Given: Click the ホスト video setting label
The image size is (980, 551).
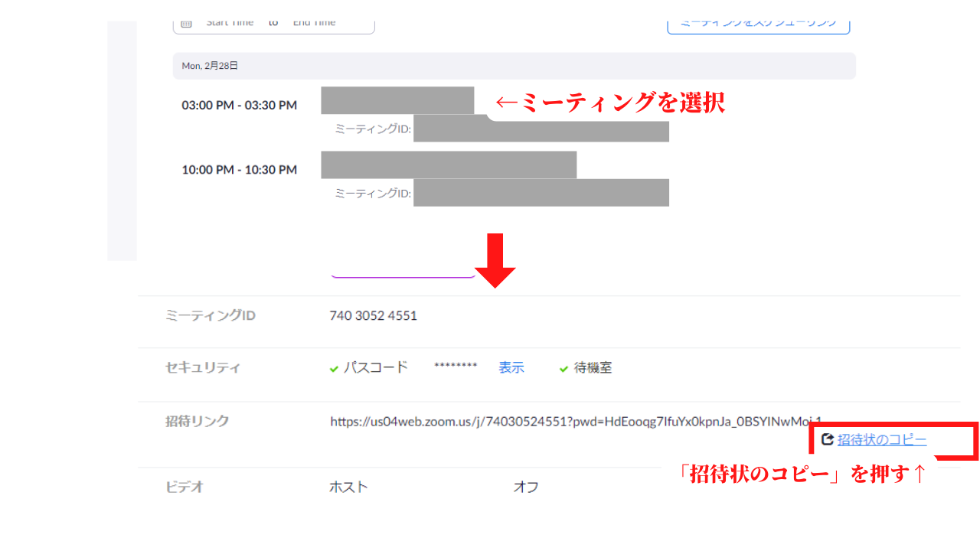Looking at the screenshot, I should pos(348,487).
